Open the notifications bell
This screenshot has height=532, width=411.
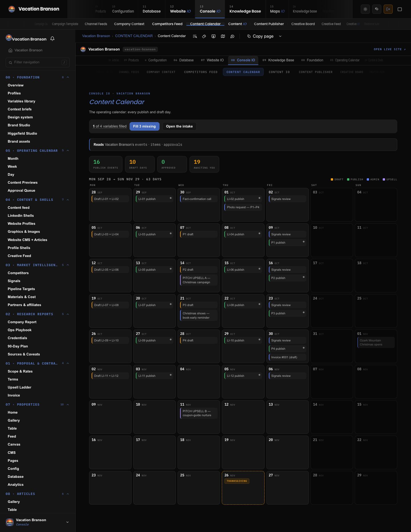pyautogui.click(x=52, y=39)
